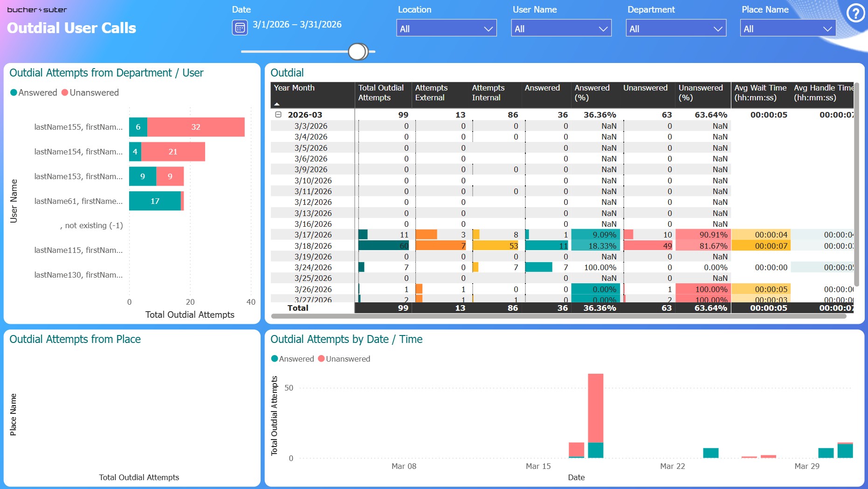Image resolution: width=868 pixels, height=489 pixels.
Task: Select the 3/17/2026 row date cell
Action: 313,235
